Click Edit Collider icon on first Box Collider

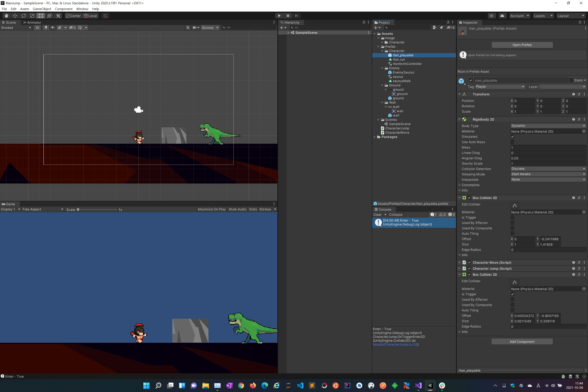pos(514,205)
